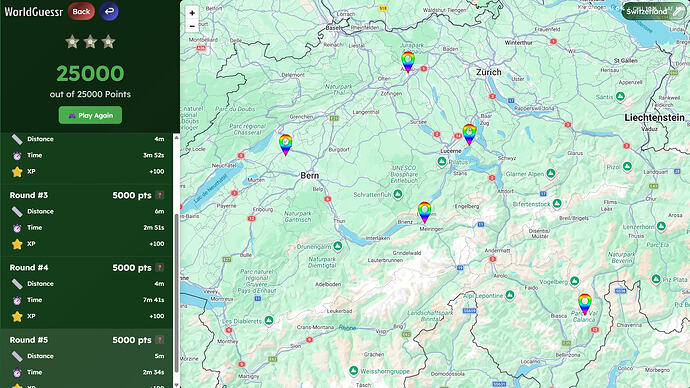Click the Säntis mountain icon on map
Viewport: 690px width, 388px height.
coord(620,96)
